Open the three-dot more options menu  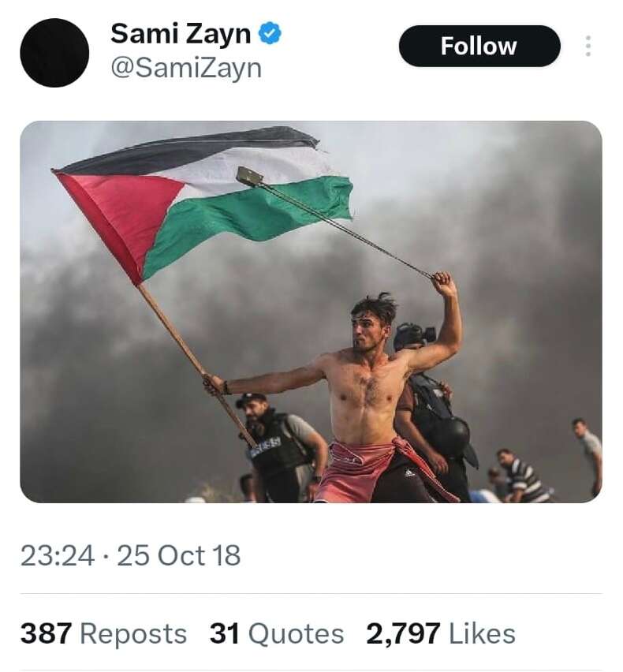point(588,46)
